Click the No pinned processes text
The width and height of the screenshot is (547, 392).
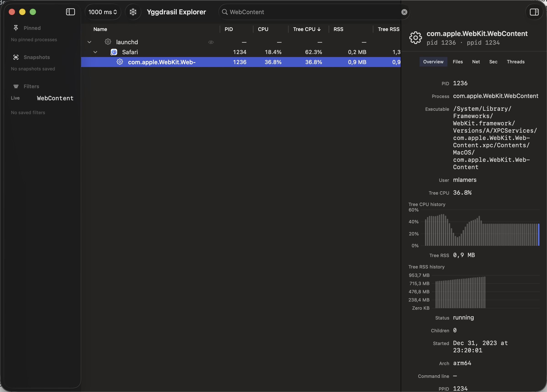34,40
